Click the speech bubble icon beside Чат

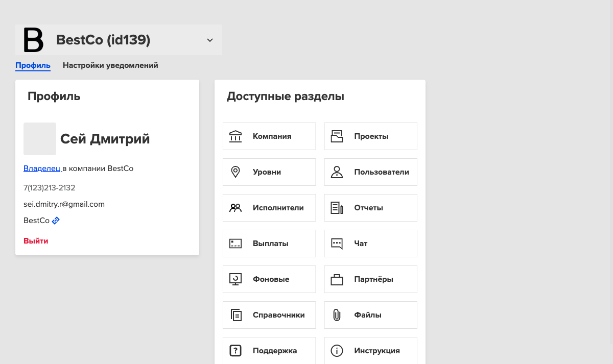tap(337, 244)
